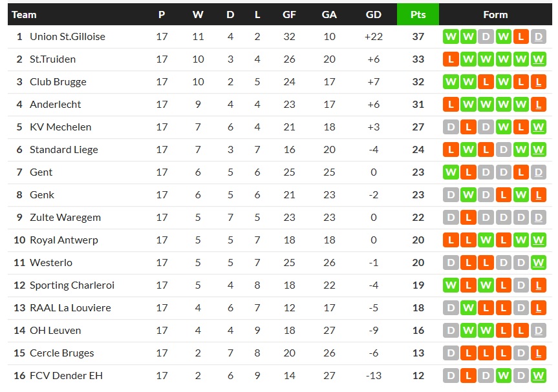The width and height of the screenshot is (558, 392).
Task: Select the KV Mechelen team name
Action: [x=60, y=127]
